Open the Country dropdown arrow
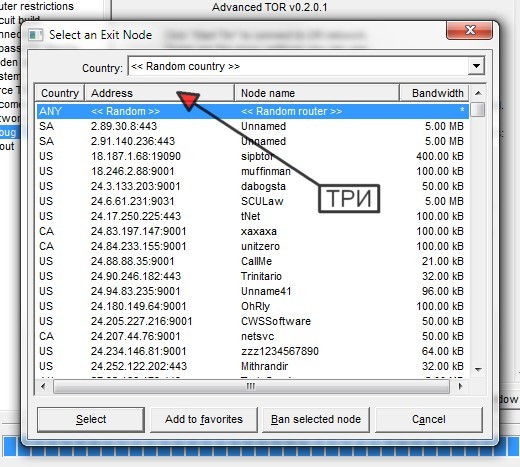This screenshot has height=467, width=520. (x=476, y=66)
